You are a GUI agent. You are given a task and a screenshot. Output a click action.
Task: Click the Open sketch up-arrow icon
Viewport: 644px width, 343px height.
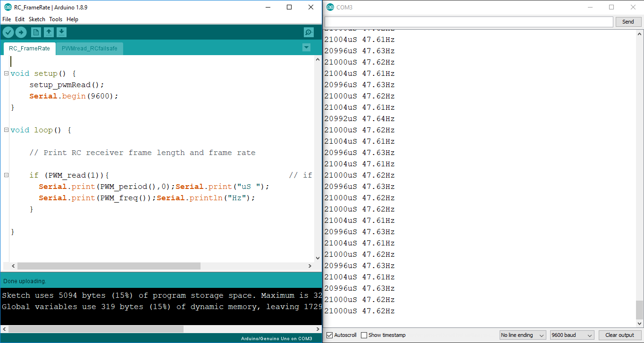click(49, 32)
